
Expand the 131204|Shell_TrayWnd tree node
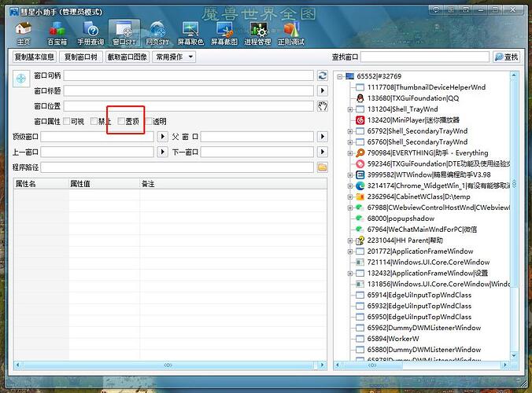(350, 109)
